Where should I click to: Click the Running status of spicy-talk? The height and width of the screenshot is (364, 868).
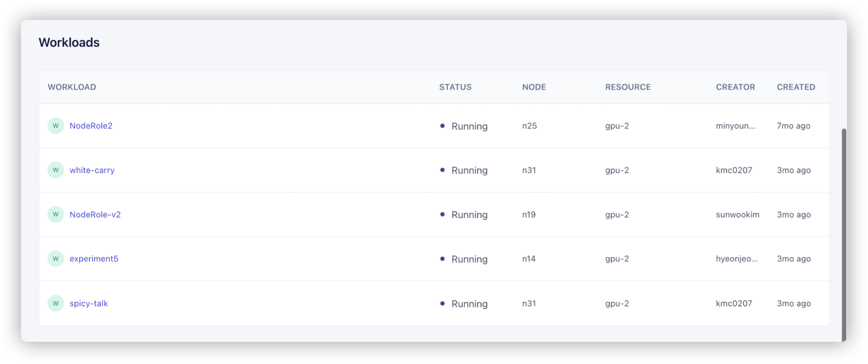469,304
